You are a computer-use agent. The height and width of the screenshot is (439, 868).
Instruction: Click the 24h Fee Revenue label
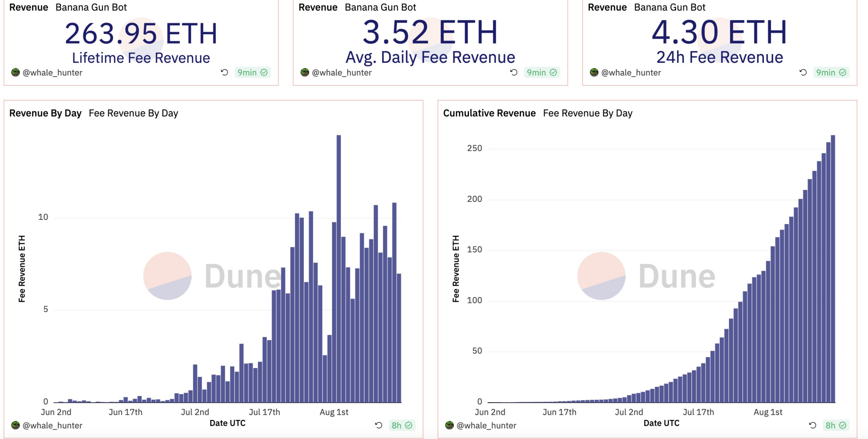click(x=720, y=57)
